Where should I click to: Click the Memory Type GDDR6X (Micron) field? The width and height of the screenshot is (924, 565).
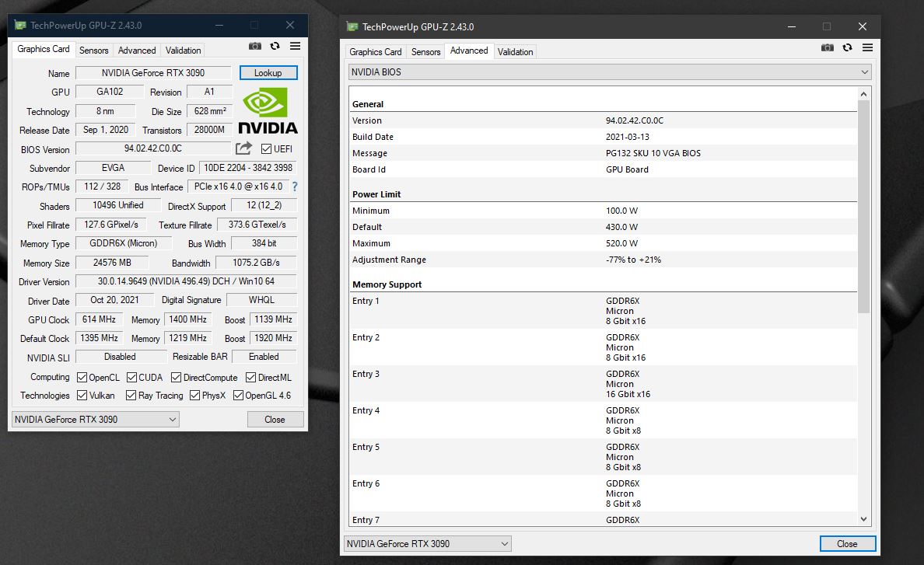click(x=124, y=243)
